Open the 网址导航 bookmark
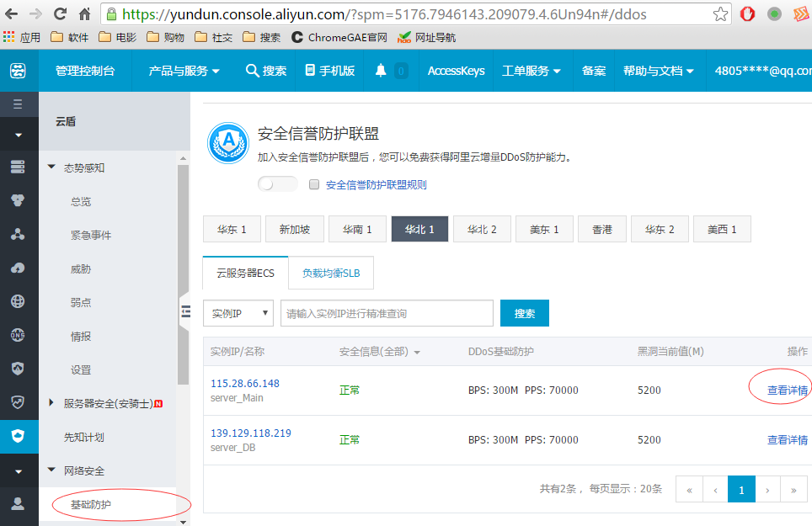 (427, 37)
